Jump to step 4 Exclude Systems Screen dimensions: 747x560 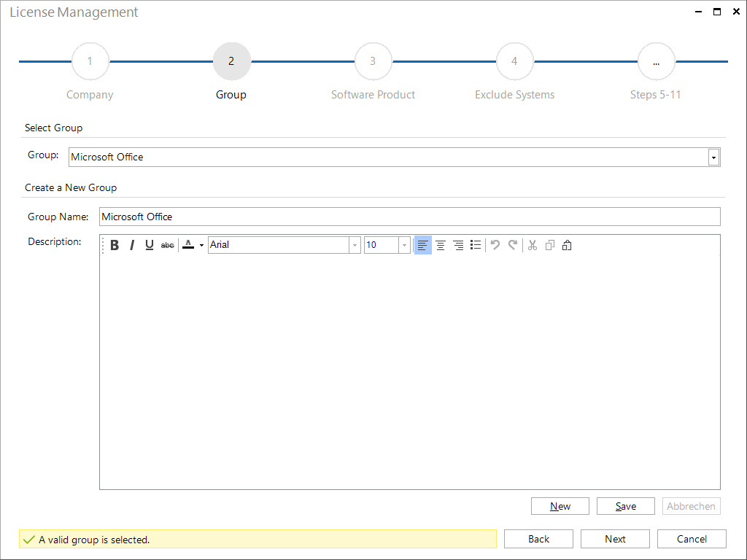[514, 61]
